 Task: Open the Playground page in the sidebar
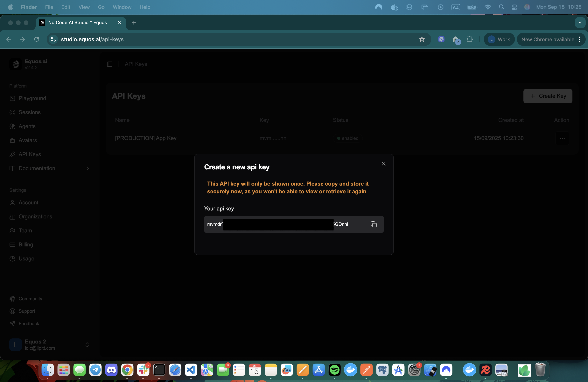point(32,98)
